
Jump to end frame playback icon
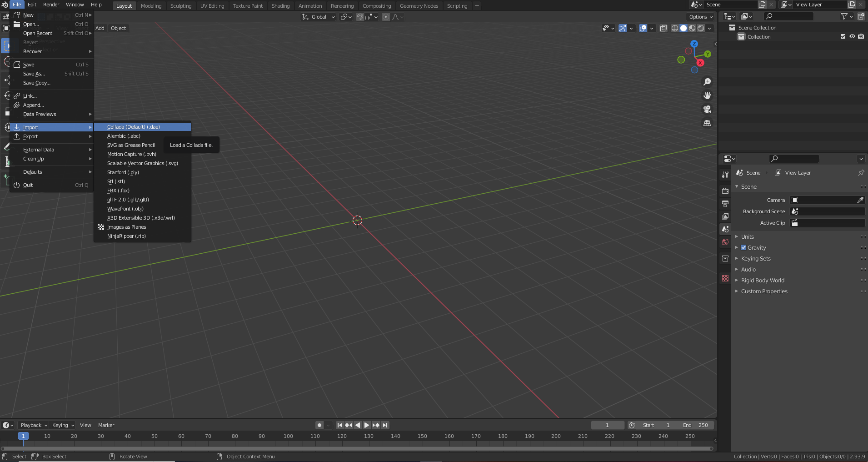tap(385, 425)
